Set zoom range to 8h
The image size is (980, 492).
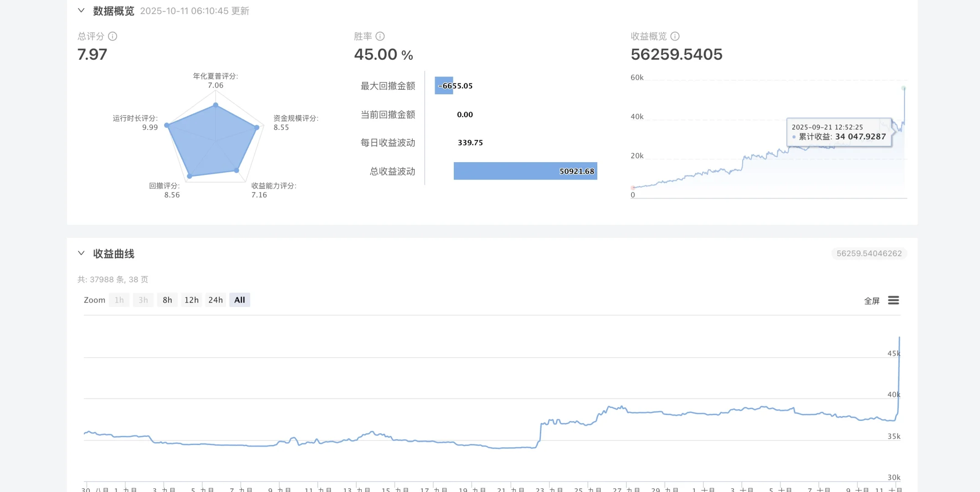pyautogui.click(x=167, y=300)
